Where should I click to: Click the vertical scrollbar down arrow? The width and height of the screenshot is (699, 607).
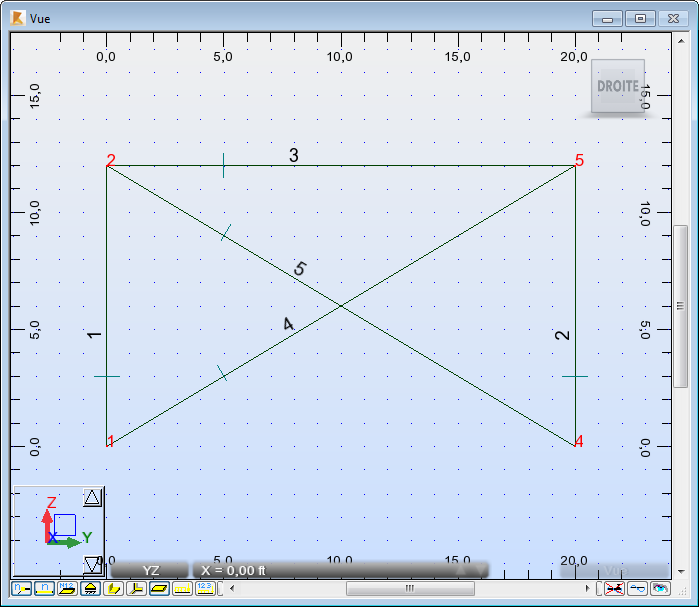(681, 571)
